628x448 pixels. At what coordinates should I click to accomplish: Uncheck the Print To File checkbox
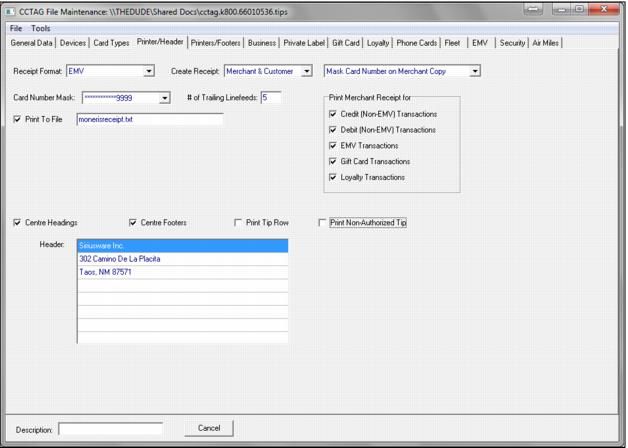18,120
